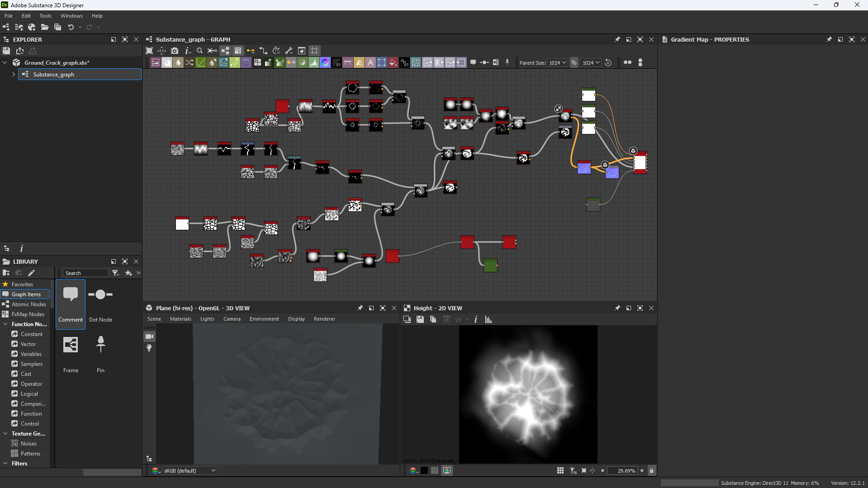The image size is (868, 488).
Task: Toggle the parent size ratio link
Action: pos(574,63)
